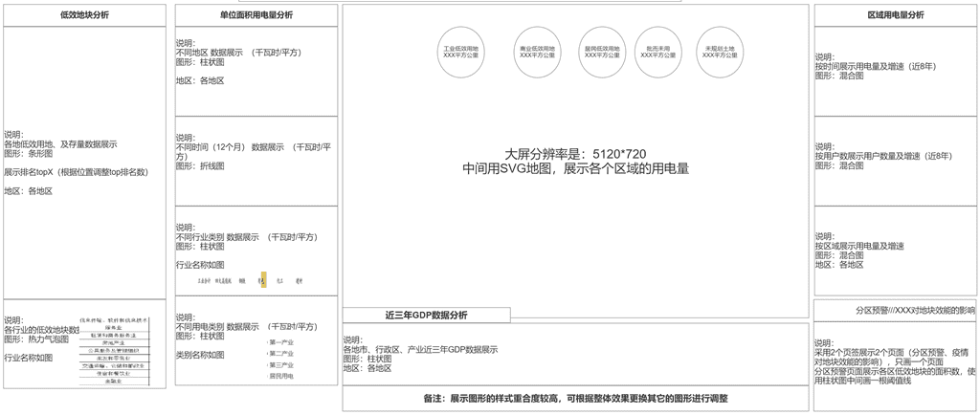Viewport: 980px width, 415px height.
Task: Click the 未规划土地 circle indicator
Action: pyautogui.click(x=720, y=53)
